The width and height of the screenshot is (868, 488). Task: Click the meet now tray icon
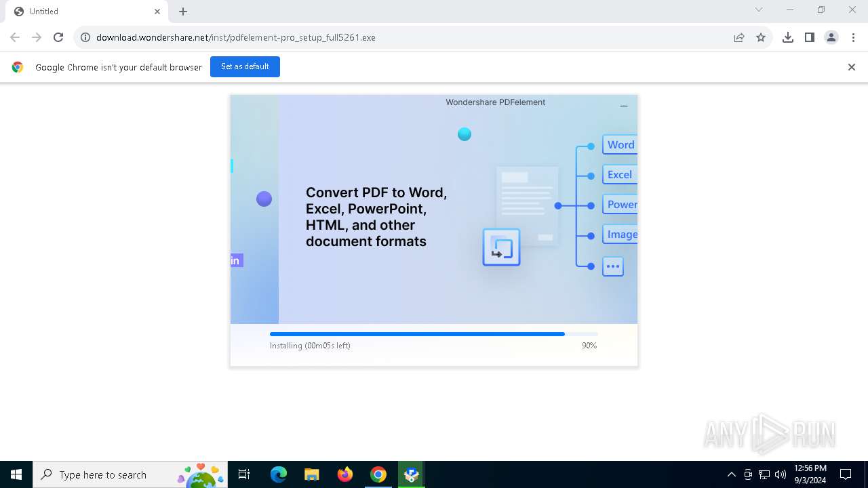click(x=748, y=474)
